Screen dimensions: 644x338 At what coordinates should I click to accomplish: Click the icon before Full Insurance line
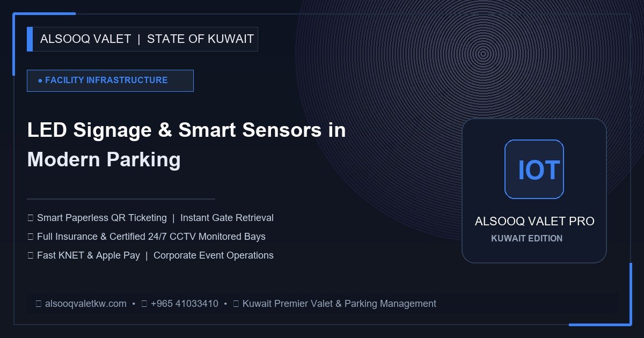[30, 237]
